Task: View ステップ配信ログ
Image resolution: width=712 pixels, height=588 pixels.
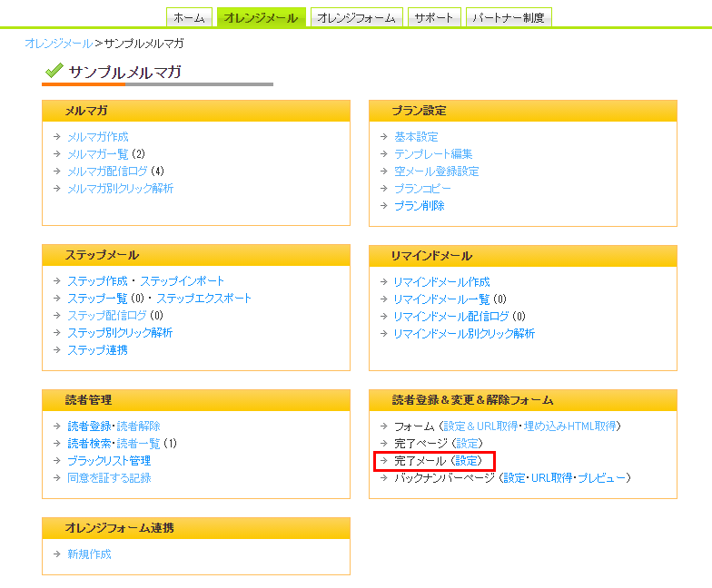Action: [107, 316]
